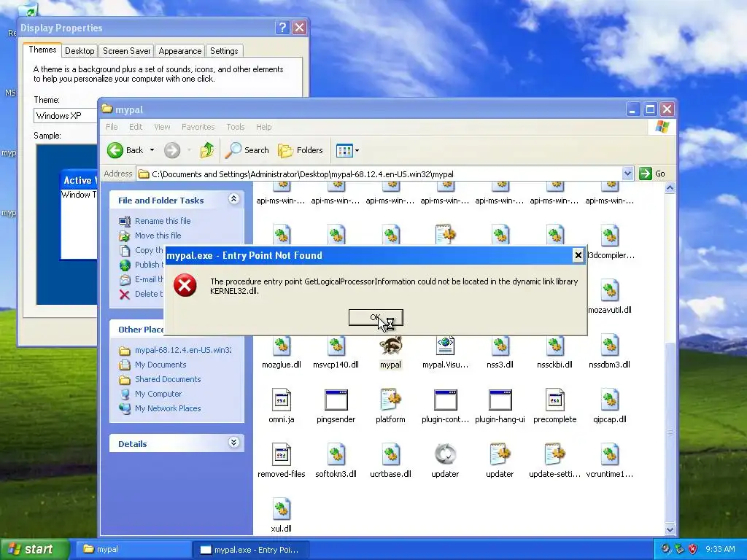Select the precomplete file icon
Viewport: 747px width, 560px height.
[x=554, y=400]
